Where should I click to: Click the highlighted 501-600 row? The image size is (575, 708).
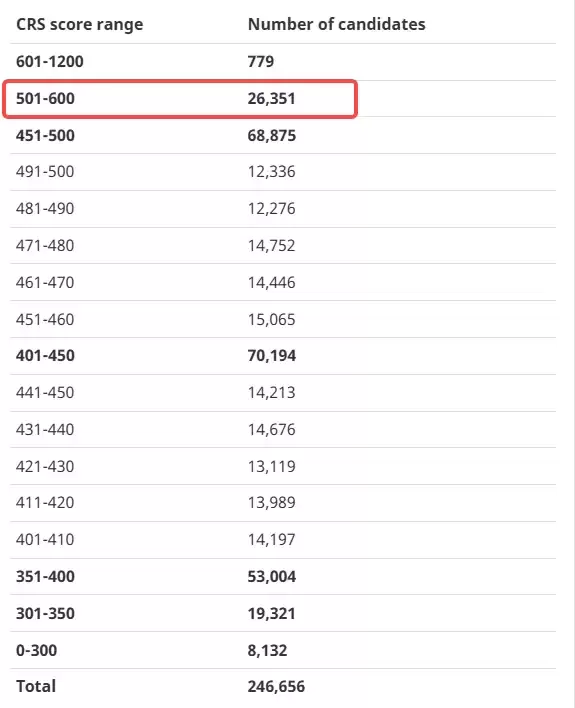(180, 99)
